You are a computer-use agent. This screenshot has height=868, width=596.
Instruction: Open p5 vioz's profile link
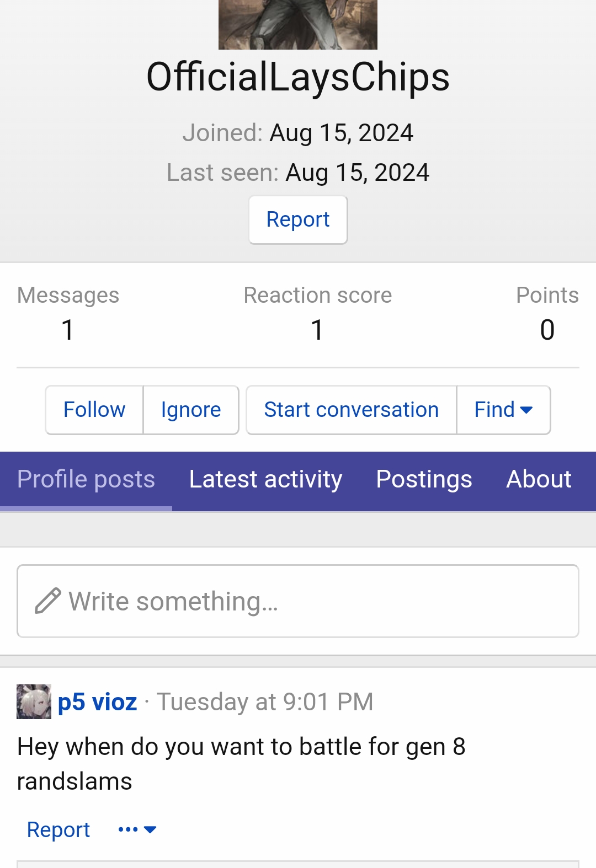pos(98,702)
